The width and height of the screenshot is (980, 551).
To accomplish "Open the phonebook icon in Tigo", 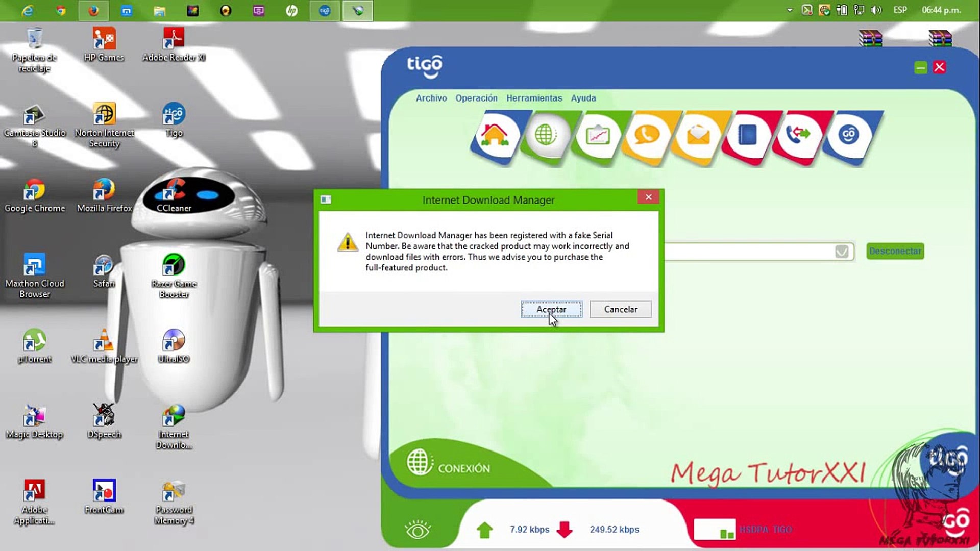I will point(748,136).
